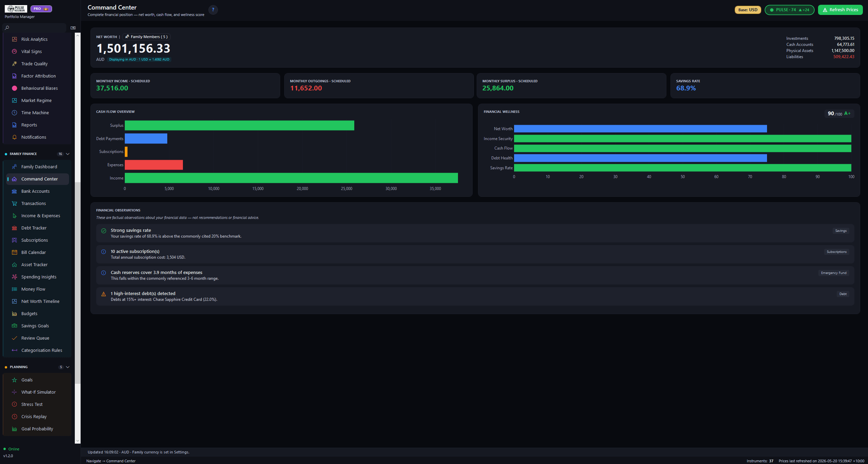Click the PULSE 74 score badge
This screenshot has height=464, width=868.
(789, 10)
